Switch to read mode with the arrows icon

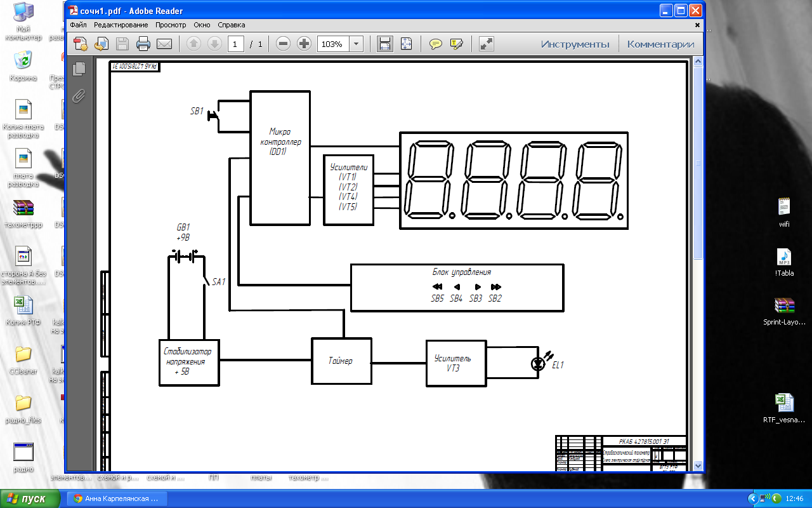click(487, 44)
